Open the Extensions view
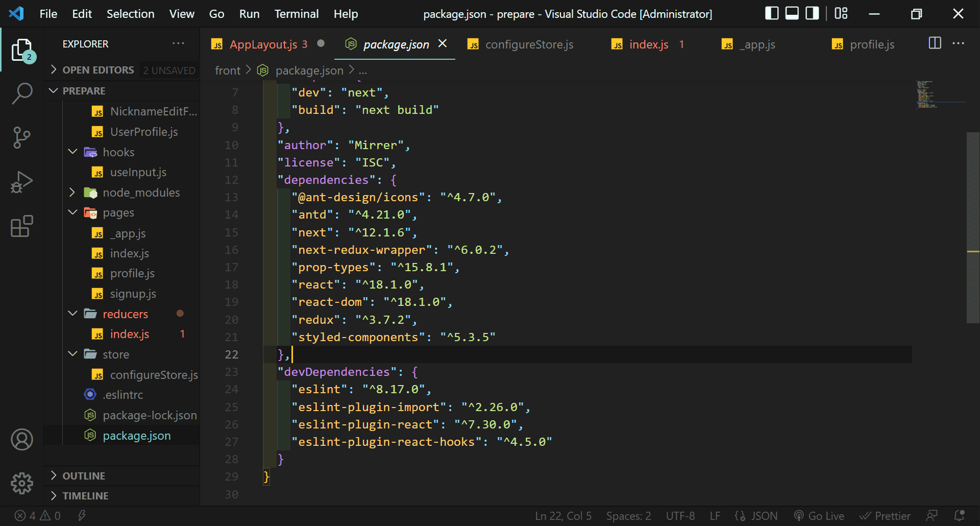The image size is (980, 526). tap(22, 226)
